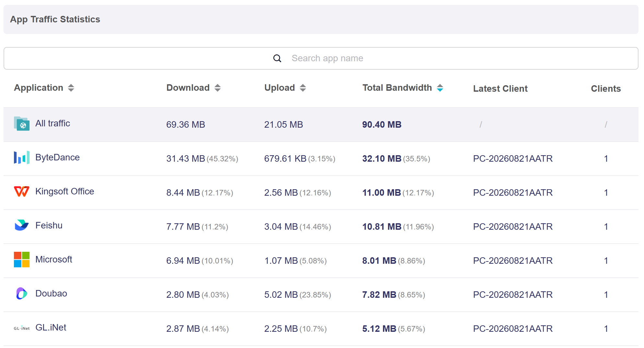Click the Feishu app icon
Image resolution: width=644 pixels, height=348 pixels.
coord(22,225)
